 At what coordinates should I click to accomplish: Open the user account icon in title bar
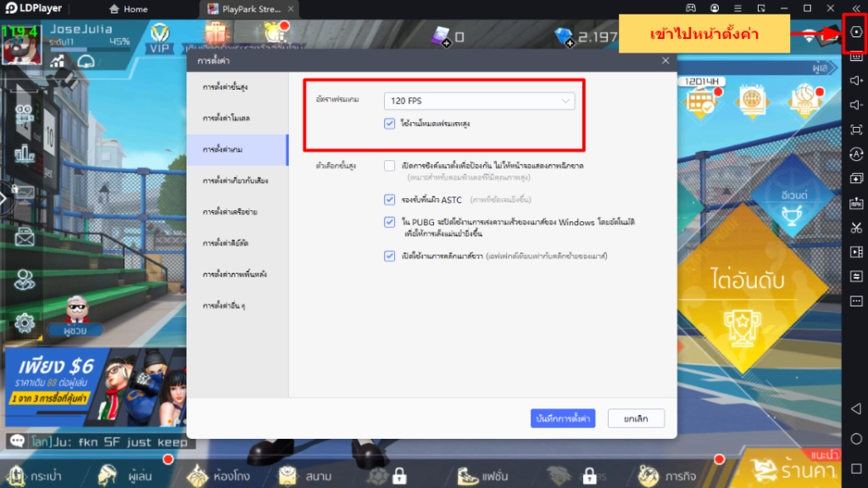point(715,8)
